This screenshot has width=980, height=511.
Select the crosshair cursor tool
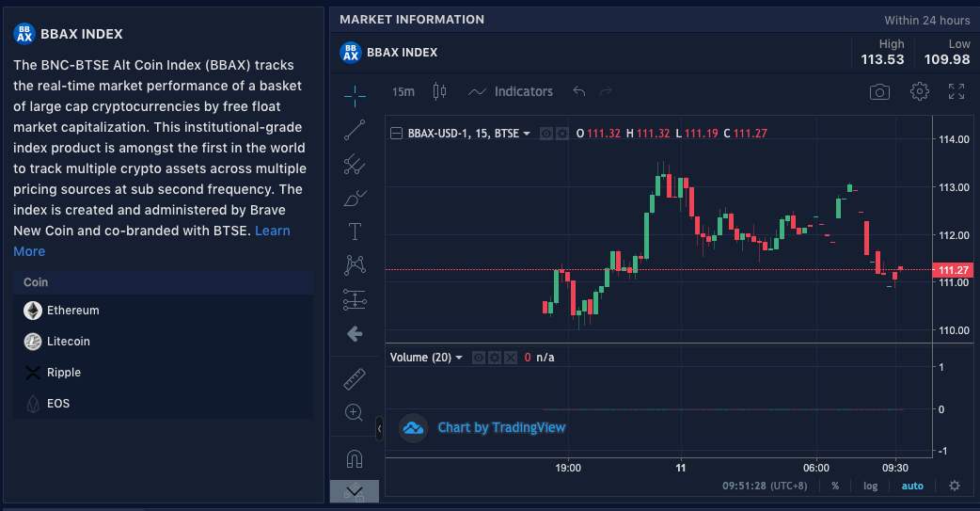[x=355, y=96]
